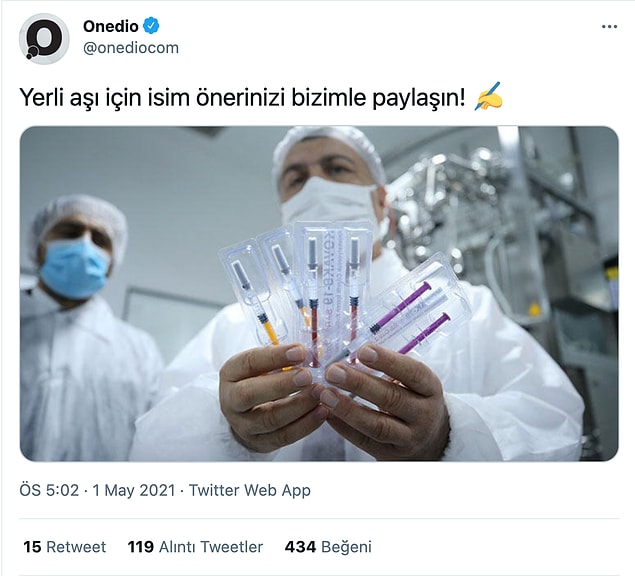View the 15 Retweet list
Viewport: 635px width, 576px height.
(64, 547)
